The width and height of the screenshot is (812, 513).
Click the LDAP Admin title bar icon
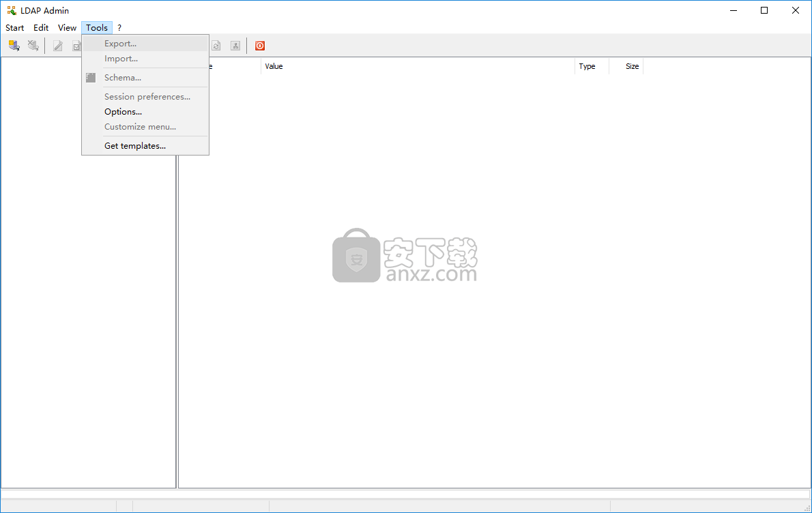pos(12,10)
